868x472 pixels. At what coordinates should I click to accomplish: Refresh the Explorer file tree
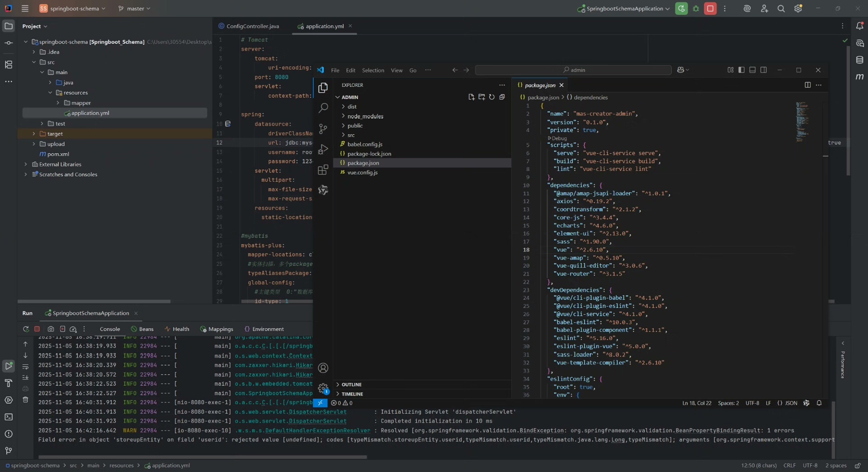(491, 97)
